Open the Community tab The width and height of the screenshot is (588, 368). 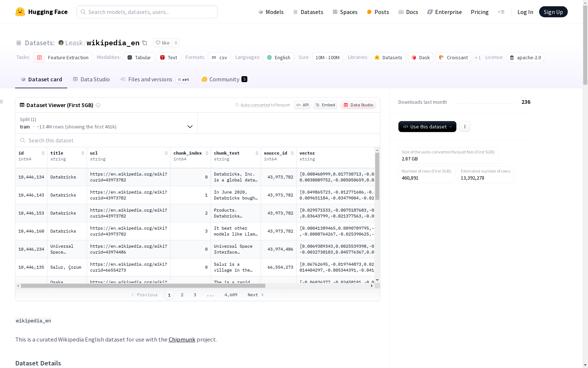pyautogui.click(x=224, y=79)
